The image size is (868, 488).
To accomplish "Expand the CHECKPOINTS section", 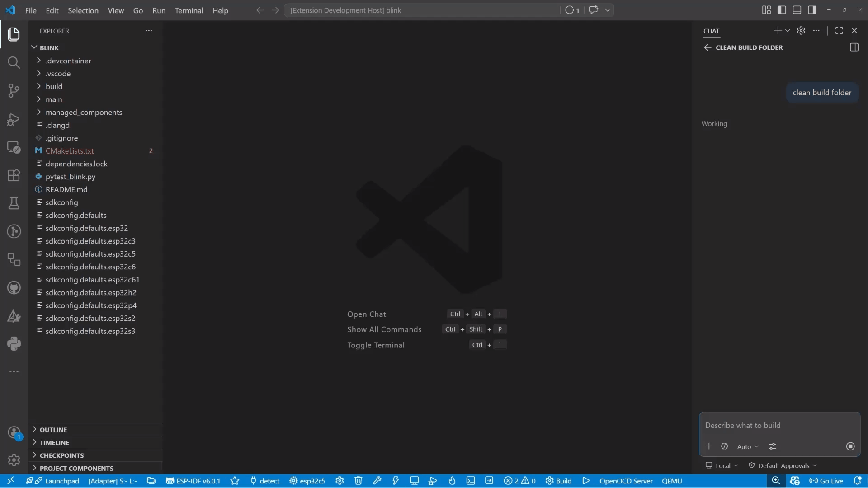I will 95,455.
